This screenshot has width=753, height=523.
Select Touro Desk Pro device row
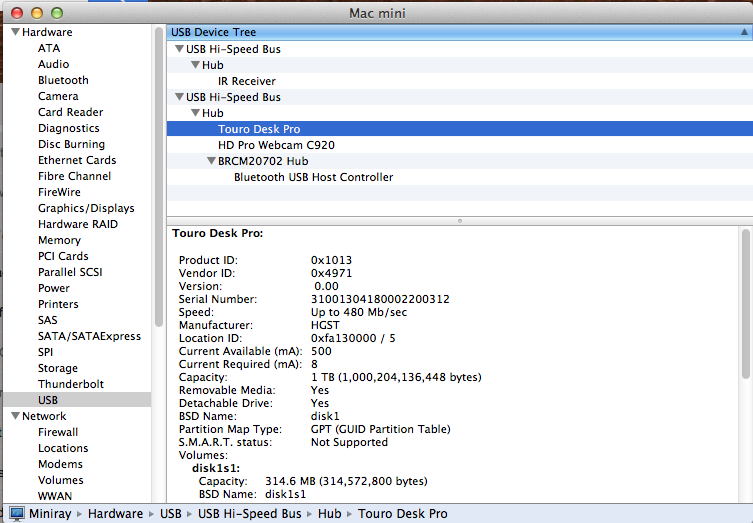[460, 129]
